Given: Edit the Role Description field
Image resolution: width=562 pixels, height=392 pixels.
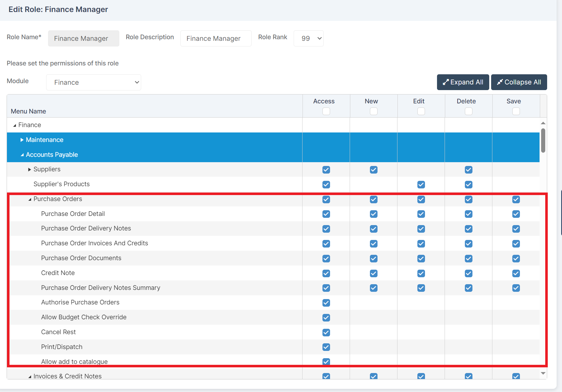Looking at the screenshot, I should 215,38.
